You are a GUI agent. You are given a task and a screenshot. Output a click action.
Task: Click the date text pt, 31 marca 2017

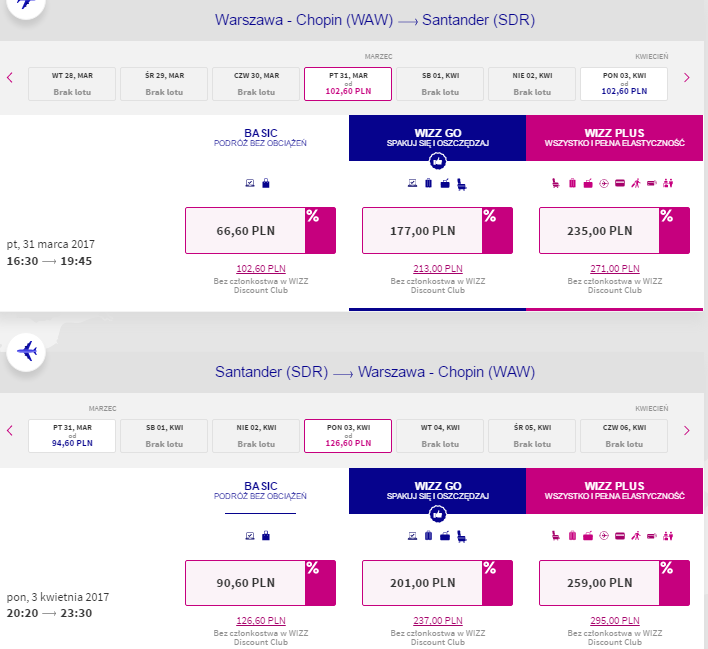pyautogui.click(x=51, y=244)
